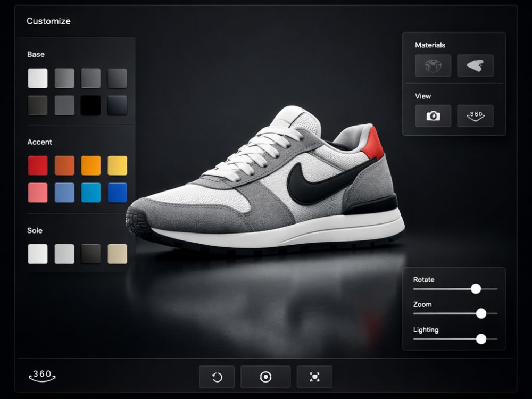Pick the beige tan Sole swatch
The image size is (532, 399).
click(x=118, y=254)
